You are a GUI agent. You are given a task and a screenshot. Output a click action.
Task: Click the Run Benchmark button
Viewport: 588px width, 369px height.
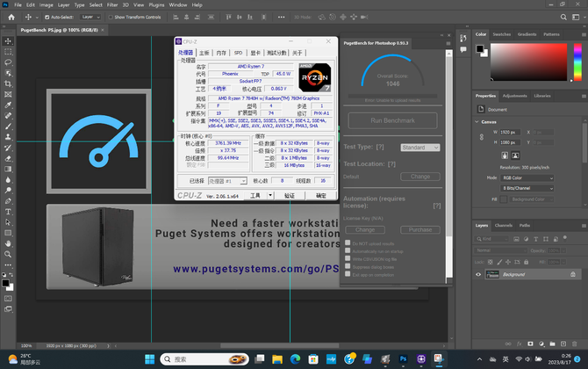[x=392, y=120]
